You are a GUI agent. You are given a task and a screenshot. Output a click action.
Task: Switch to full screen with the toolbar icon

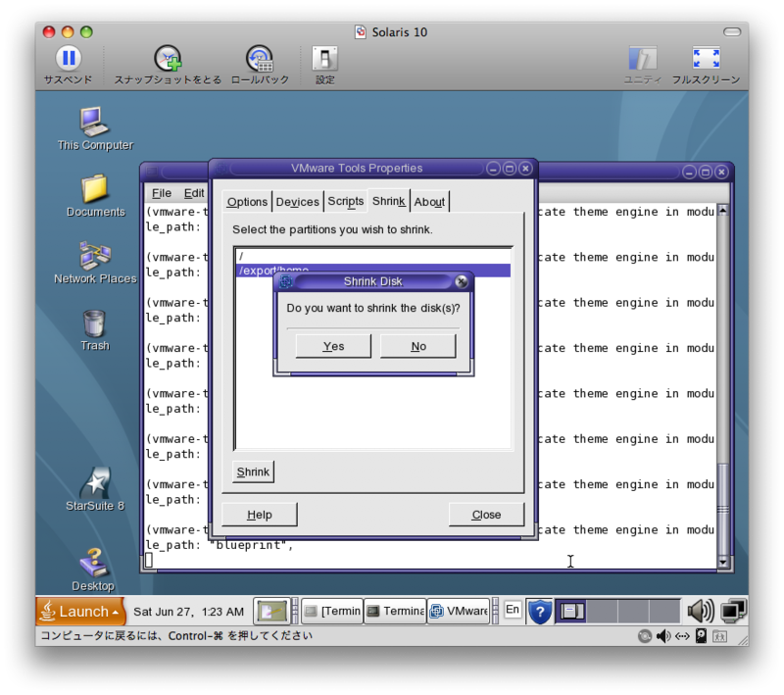pos(706,59)
